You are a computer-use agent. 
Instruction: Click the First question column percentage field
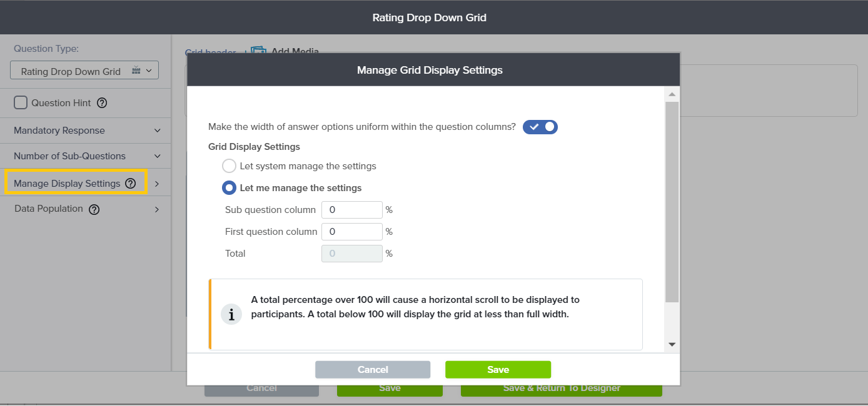[351, 232]
